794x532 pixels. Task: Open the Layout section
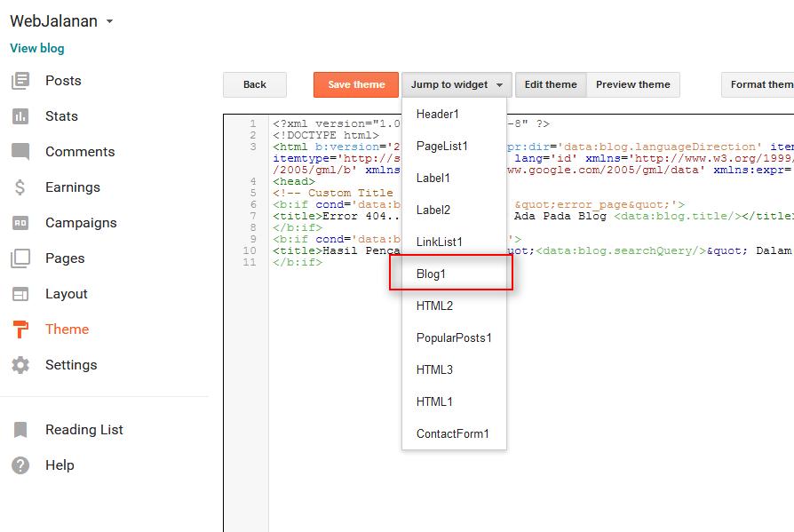[x=67, y=294]
